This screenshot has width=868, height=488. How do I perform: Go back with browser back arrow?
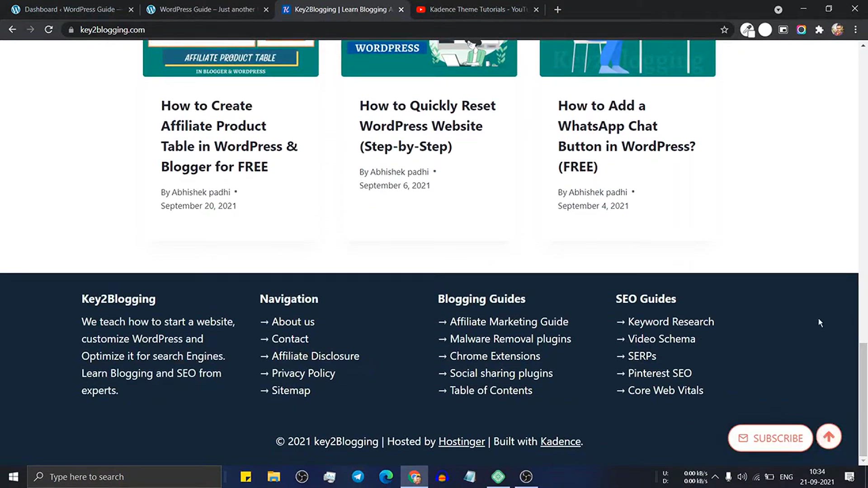tap(12, 29)
